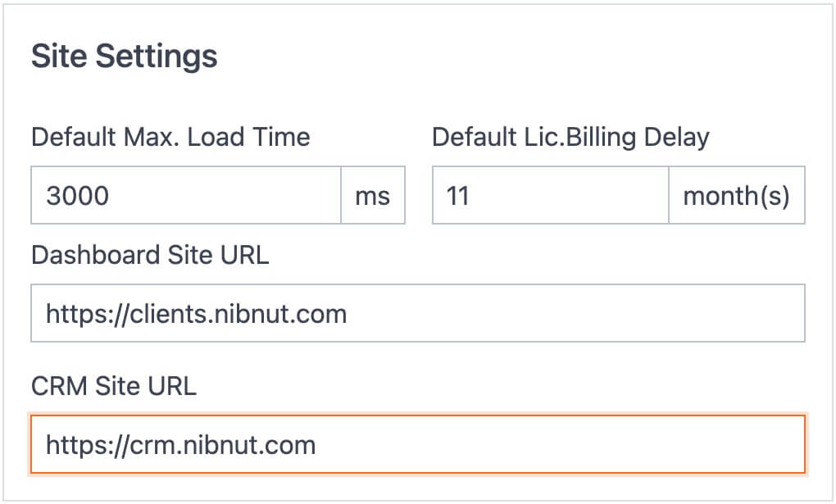Click the Default Lic.Billing Delay label
This screenshot has width=836, height=504.
pyautogui.click(x=570, y=138)
